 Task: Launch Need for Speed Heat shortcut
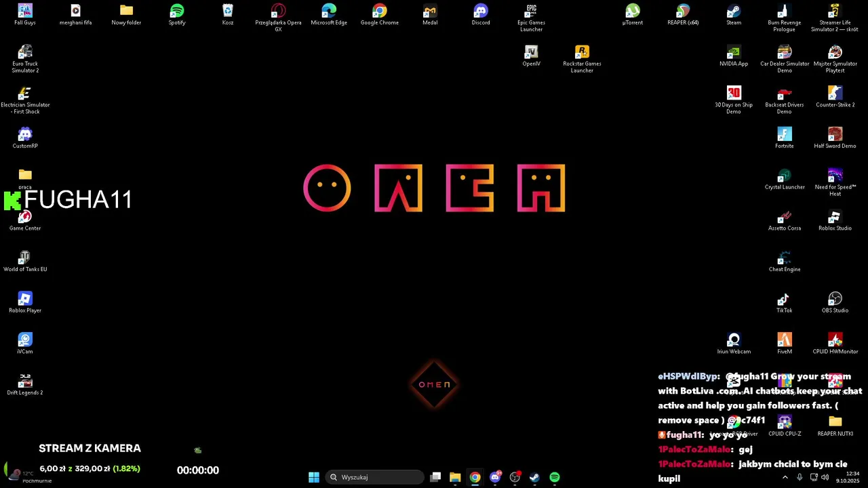tap(835, 182)
